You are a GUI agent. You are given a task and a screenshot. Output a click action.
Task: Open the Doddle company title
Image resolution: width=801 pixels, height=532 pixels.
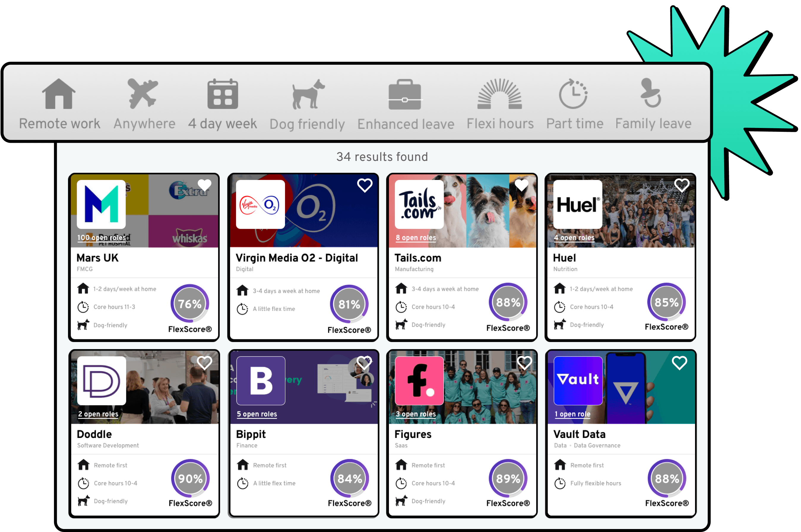(x=94, y=434)
